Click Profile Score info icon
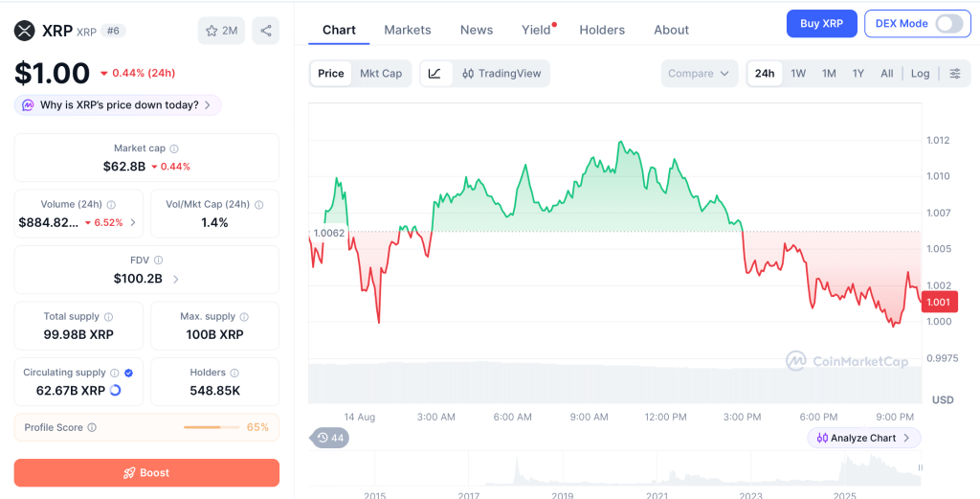This screenshot has width=980, height=499. [92, 428]
